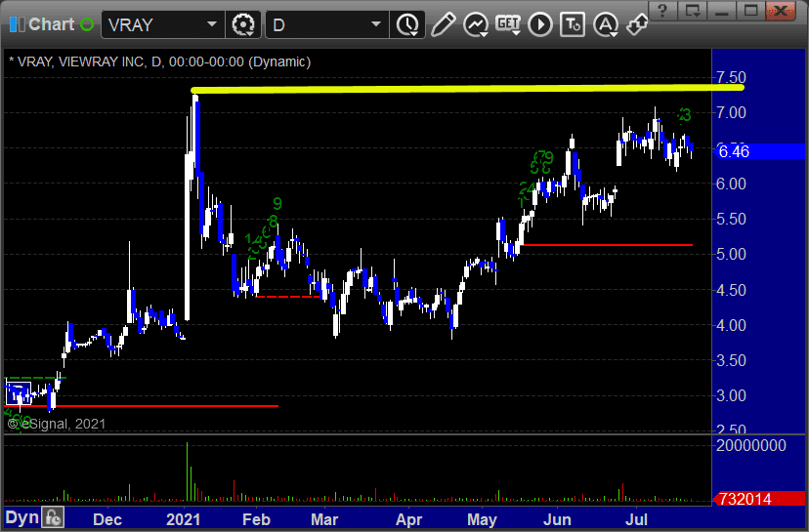This screenshot has height=532, width=809.
Task: Open the studies line-chart icon menu
Action: click(x=475, y=24)
